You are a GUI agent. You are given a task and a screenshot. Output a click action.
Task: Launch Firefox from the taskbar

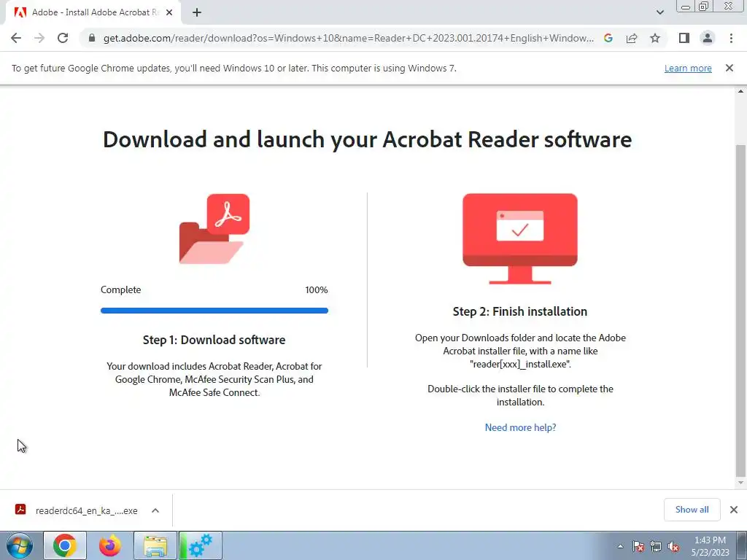[110, 545]
